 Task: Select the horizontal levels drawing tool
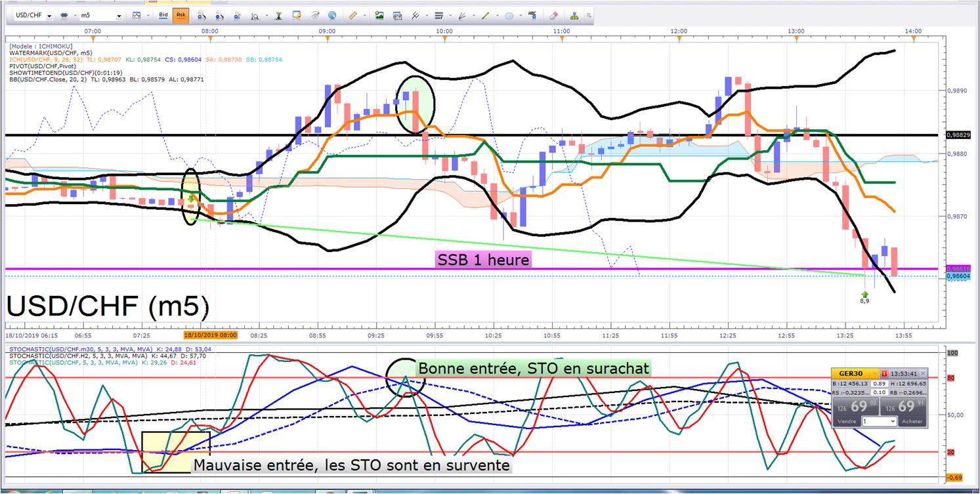pyautogui.click(x=438, y=16)
